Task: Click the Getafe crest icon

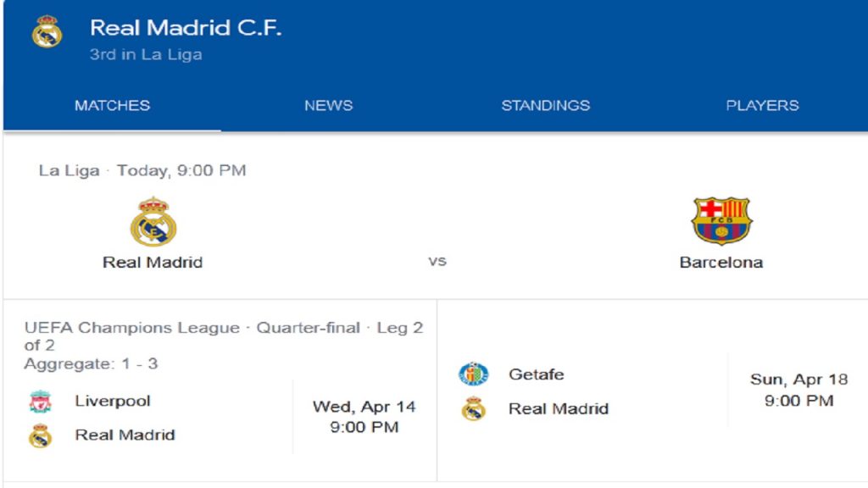Action: pyautogui.click(x=474, y=374)
